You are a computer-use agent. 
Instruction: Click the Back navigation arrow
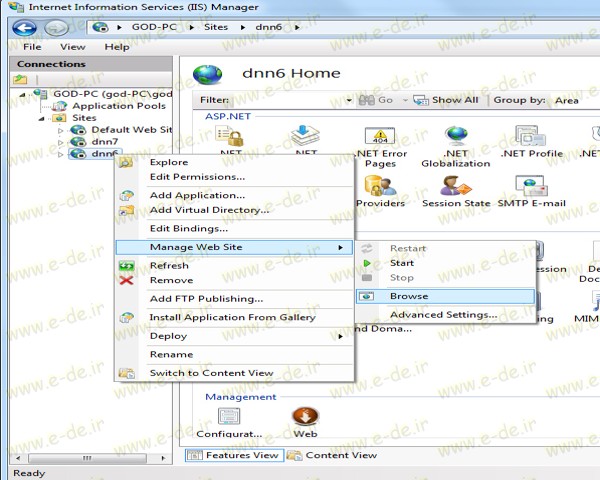pyautogui.click(x=24, y=28)
